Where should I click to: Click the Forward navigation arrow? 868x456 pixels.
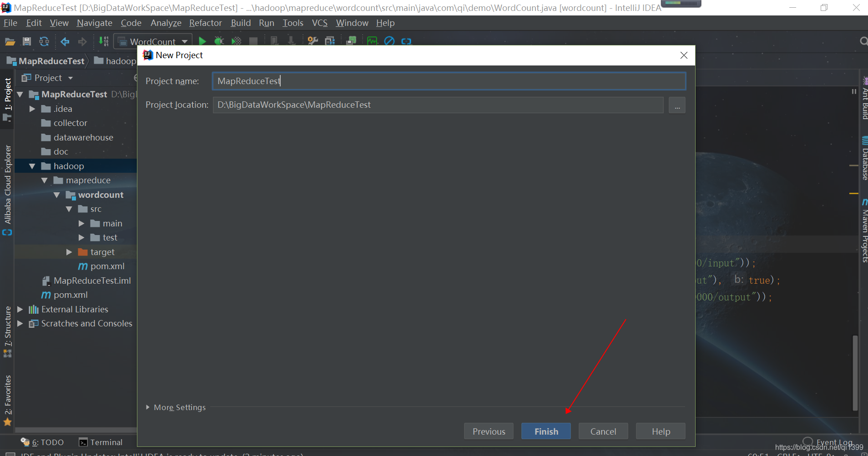(82, 41)
